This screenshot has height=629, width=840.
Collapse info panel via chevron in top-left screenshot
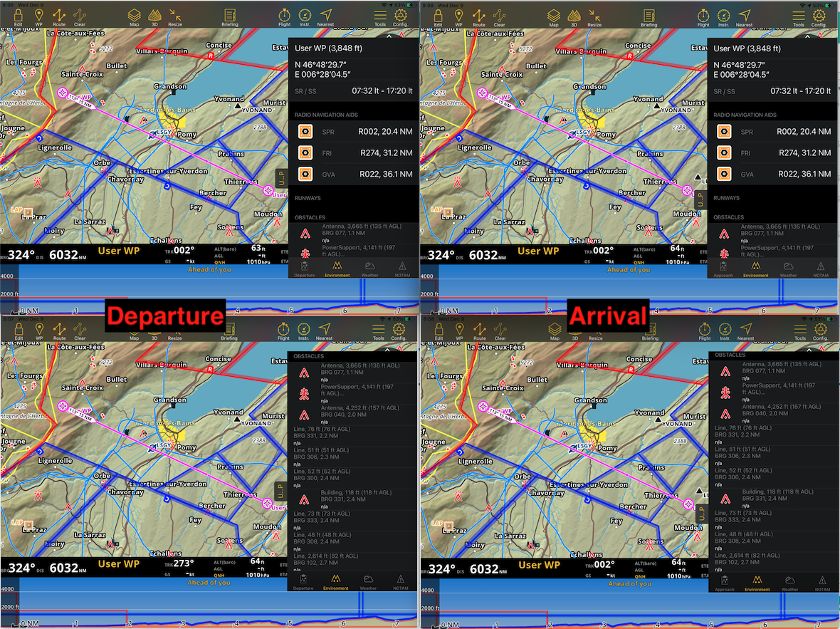pos(388,36)
